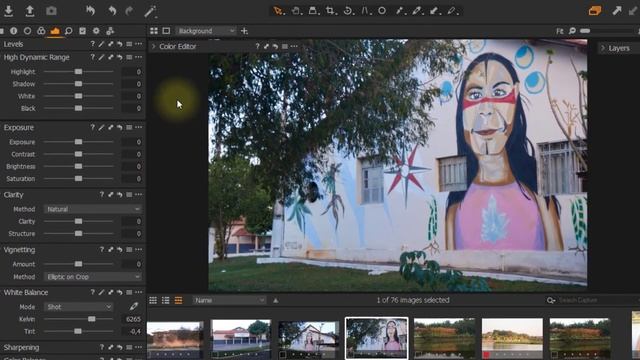Select the Loupe tool

pyautogui.click(x=313, y=11)
